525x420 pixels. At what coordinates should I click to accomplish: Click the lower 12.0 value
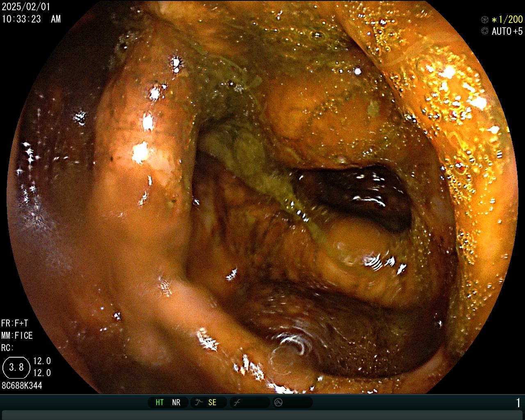click(x=42, y=373)
